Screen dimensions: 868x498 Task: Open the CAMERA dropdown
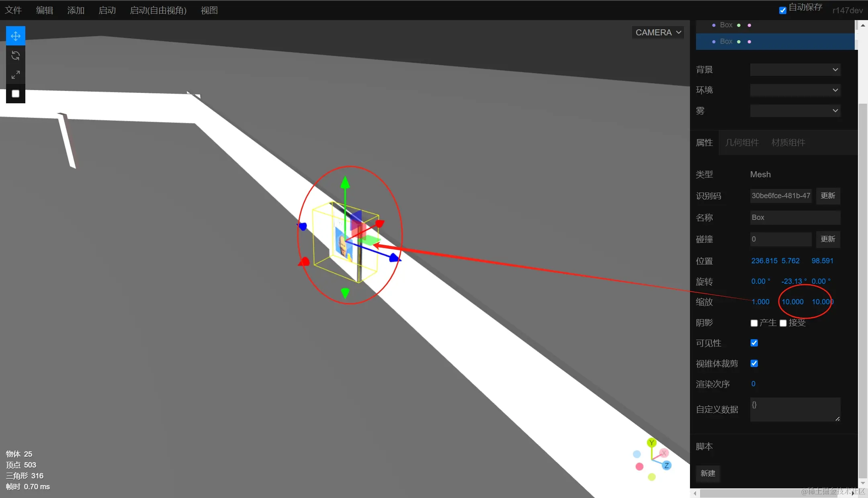(x=658, y=33)
